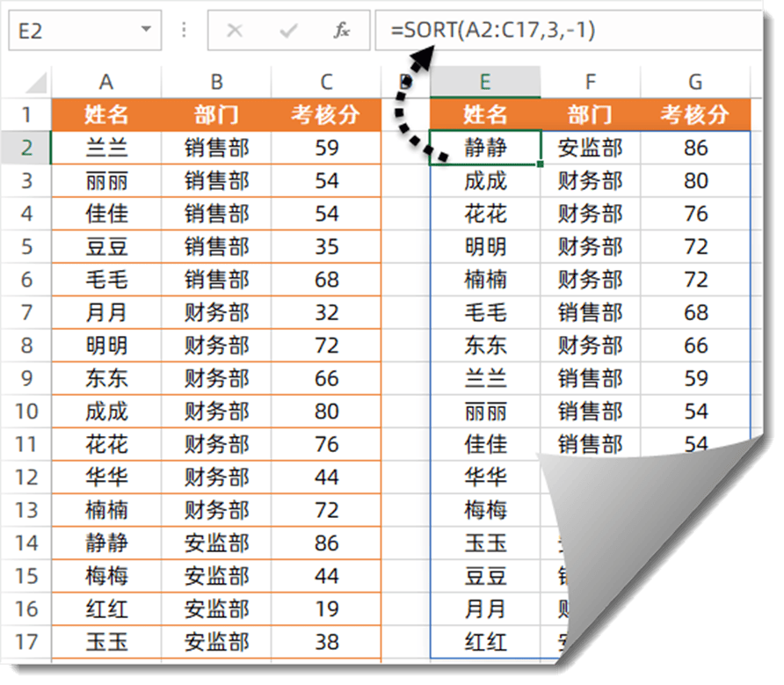Select row 17 header
Image resolution: width=784 pixels, height=685 pixels.
click(x=26, y=641)
